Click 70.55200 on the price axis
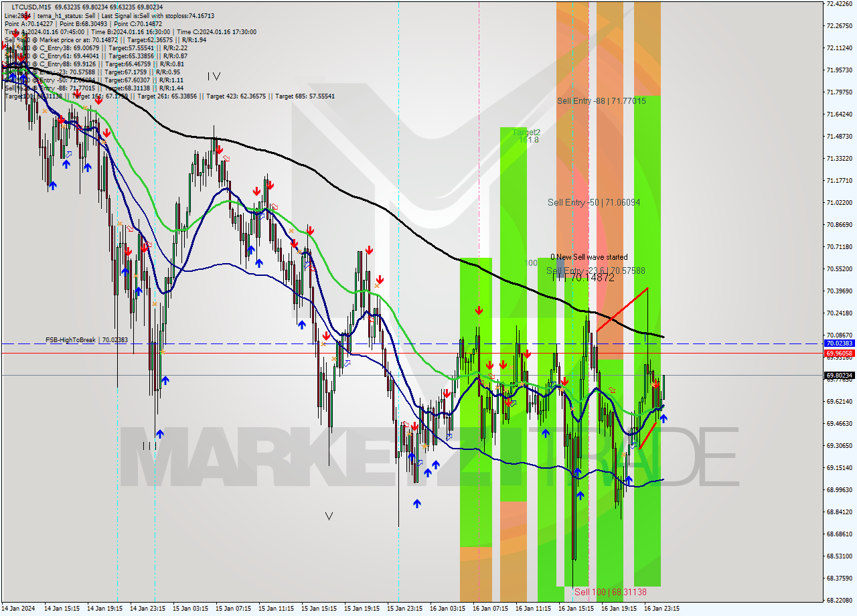The width and height of the screenshot is (857, 616). click(x=840, y=268)
